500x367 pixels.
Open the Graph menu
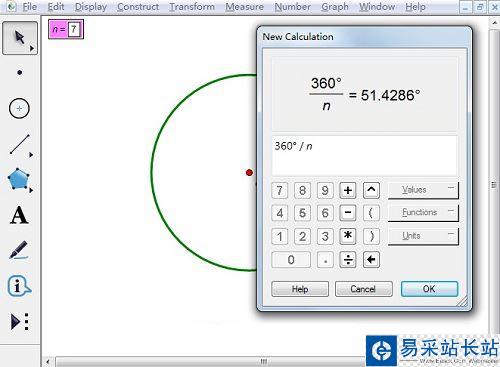click(335, 7)
